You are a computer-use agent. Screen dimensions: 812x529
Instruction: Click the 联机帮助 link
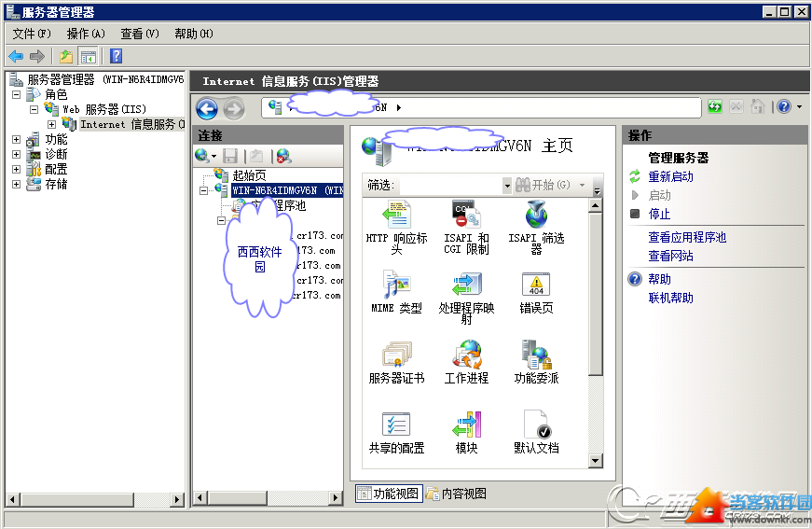[x=670, y=298]
